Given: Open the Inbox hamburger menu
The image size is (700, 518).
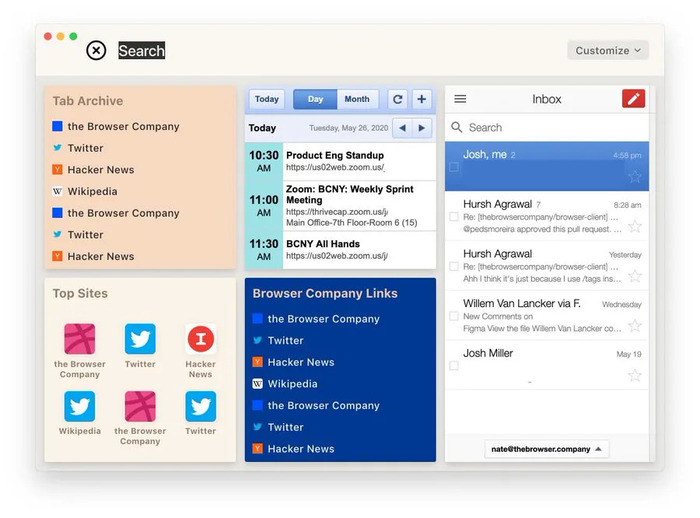Looking at the screenshot, I should tap(460, 99).
